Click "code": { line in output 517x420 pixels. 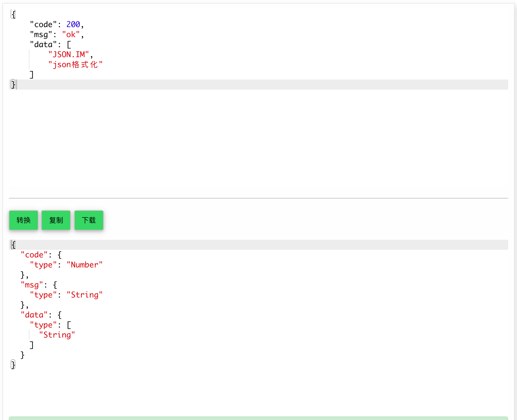click(41, 255)
